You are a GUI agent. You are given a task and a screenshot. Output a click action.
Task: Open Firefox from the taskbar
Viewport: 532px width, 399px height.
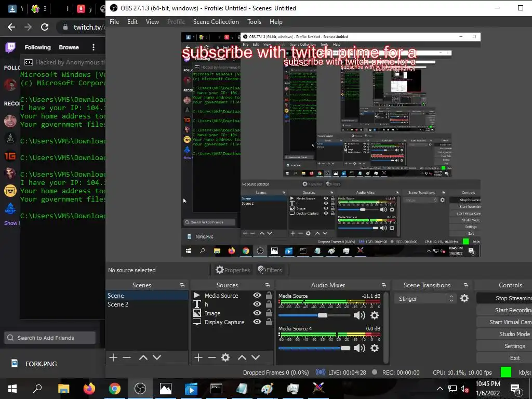point(89,389)
